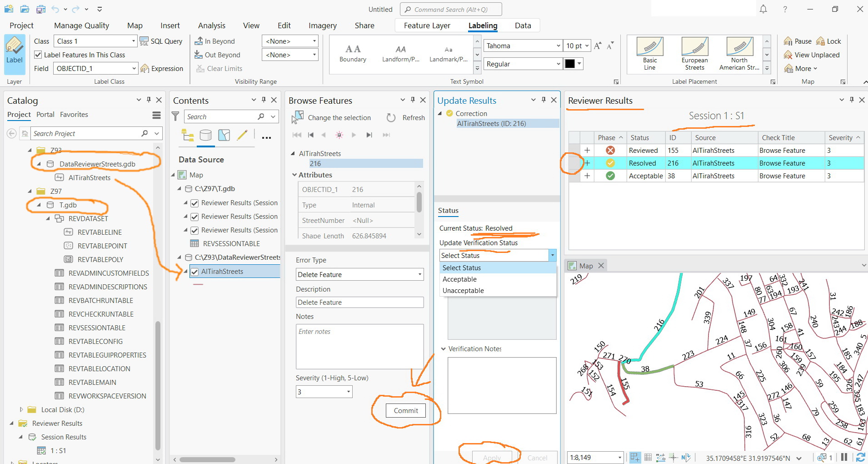Collapse the DataReviewerStreets.gdb tree item

click(38, 164)
